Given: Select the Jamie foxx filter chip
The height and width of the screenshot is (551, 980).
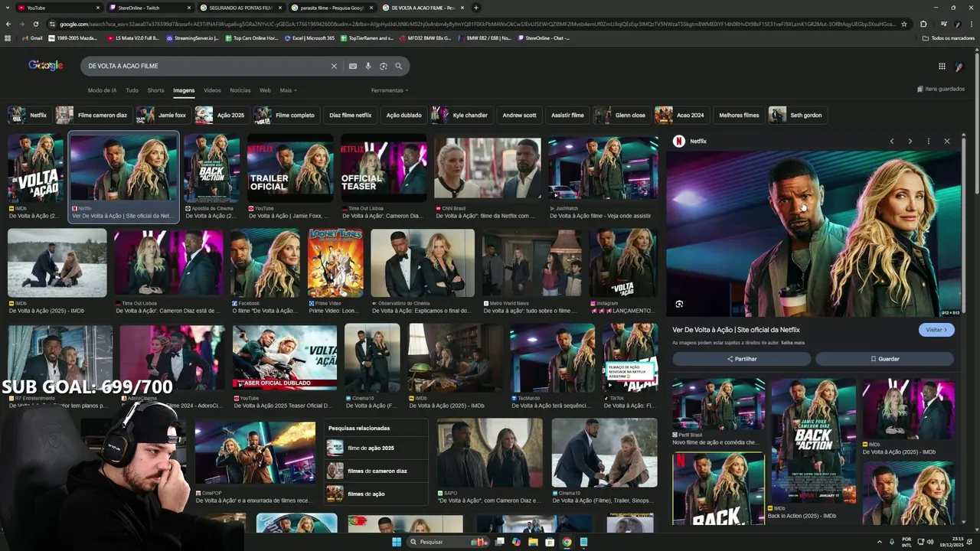Looking at the screenshot, I should click(x=162, y=116).
